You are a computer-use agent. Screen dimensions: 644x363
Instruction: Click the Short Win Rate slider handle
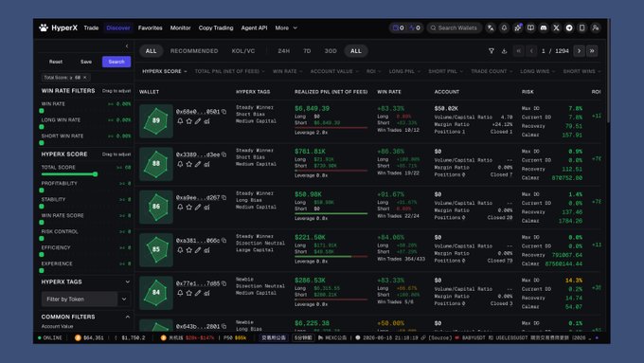(x=42, y=143)
